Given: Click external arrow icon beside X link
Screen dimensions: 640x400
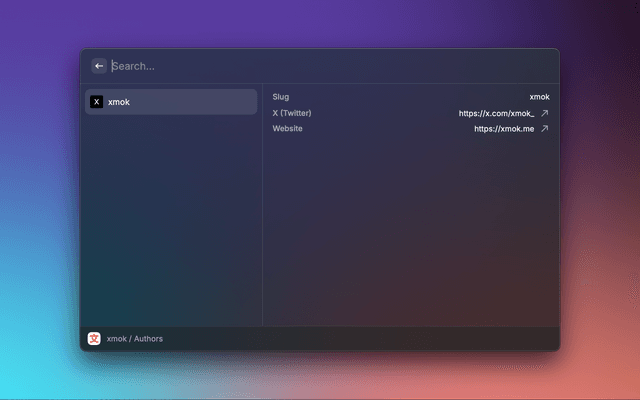Looking at the screenshot, I should [545, 113].
